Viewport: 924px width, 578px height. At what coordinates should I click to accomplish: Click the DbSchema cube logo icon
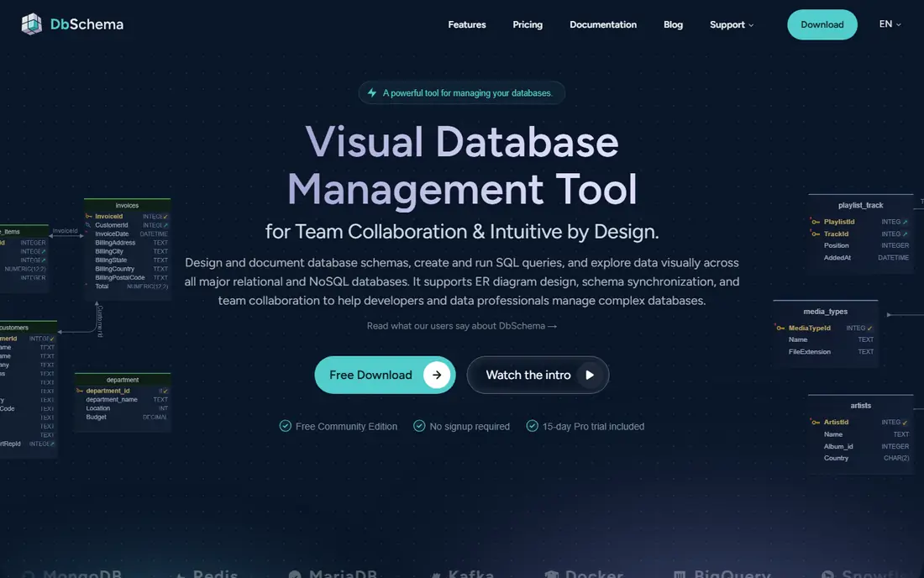31,24
